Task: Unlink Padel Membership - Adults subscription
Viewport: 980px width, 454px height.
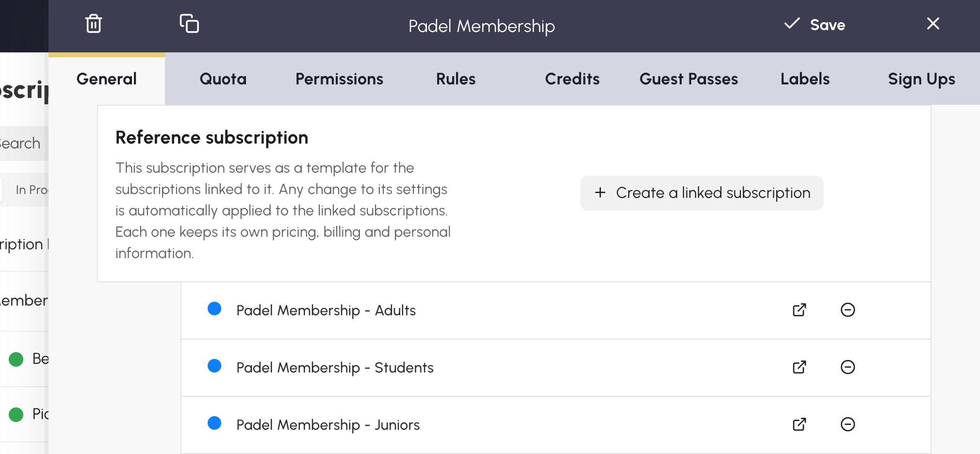Action: [848, 310]
